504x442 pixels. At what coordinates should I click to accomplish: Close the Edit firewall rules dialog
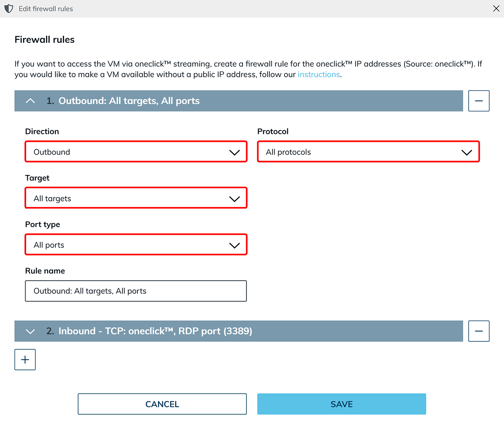[x=496, y=9]
